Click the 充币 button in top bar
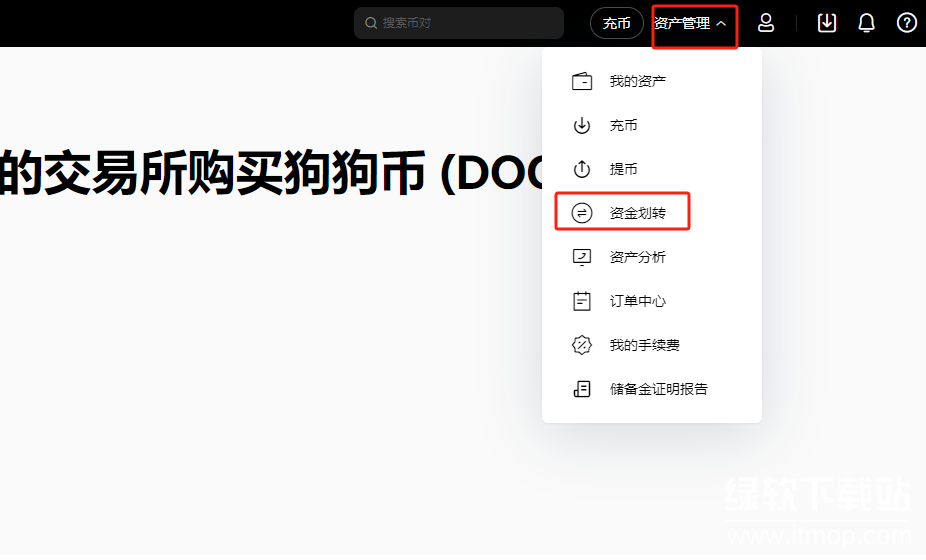 pos(616,23)
